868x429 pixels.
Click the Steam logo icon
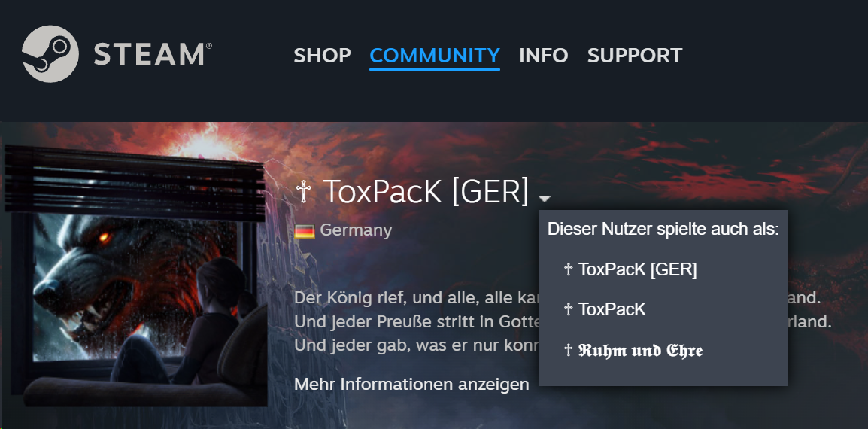pyautogui.click(x=50, y=53)
